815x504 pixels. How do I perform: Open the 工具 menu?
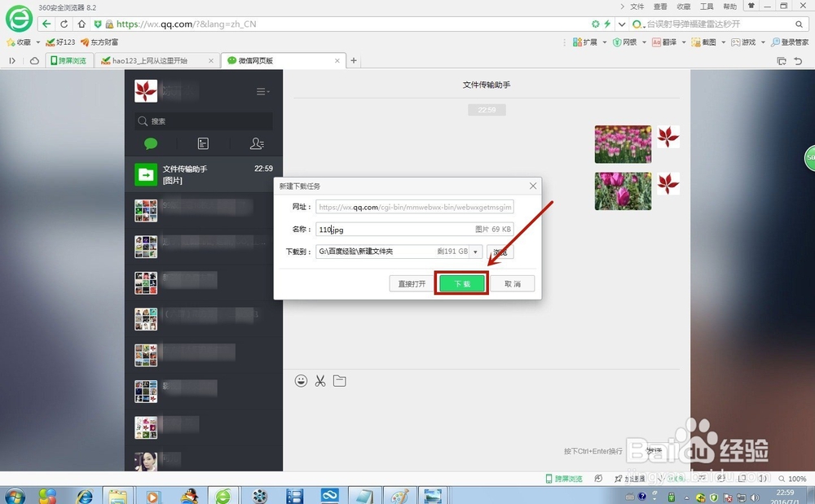coord(706,6)
